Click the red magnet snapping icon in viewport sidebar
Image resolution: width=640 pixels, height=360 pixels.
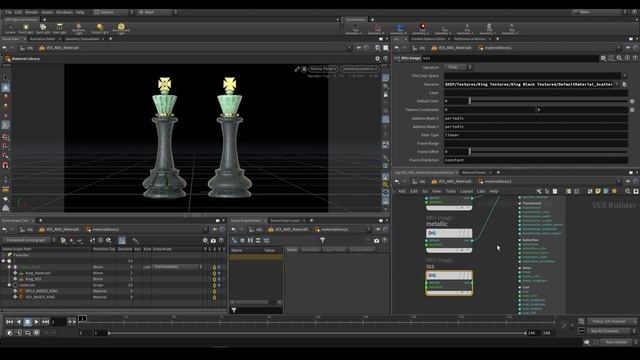point(5,165)
